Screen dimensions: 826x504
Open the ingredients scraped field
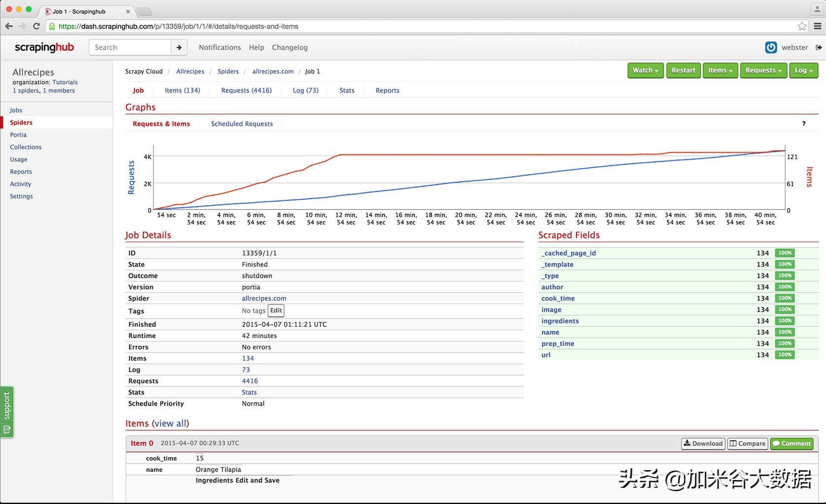click(x=560, y=321)
